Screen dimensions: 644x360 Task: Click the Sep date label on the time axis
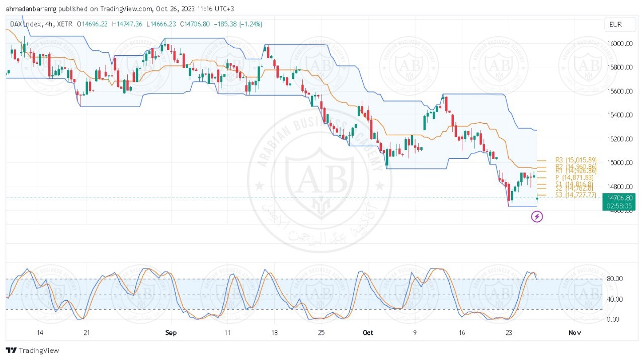click(171, 333)
